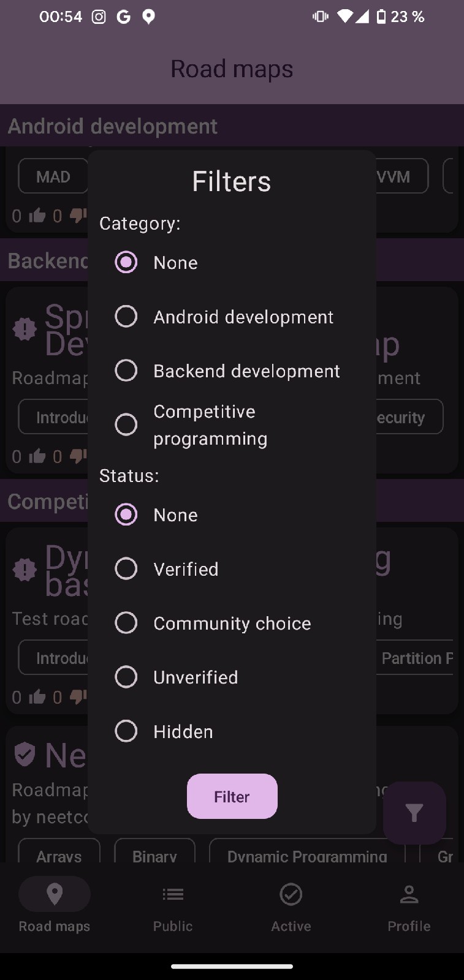This screenshot has height=980, width=464.
Task: Select Backend development category radio button
Action: coord(126,371)
